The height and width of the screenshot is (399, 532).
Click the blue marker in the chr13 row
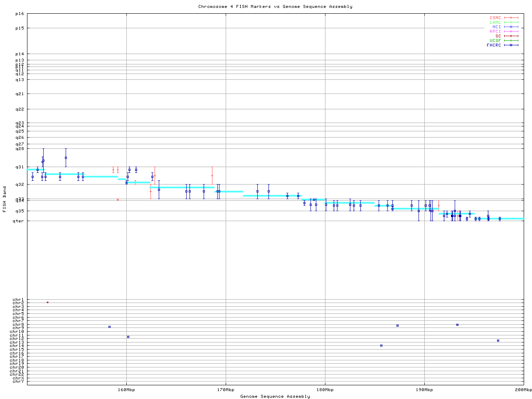498,340
